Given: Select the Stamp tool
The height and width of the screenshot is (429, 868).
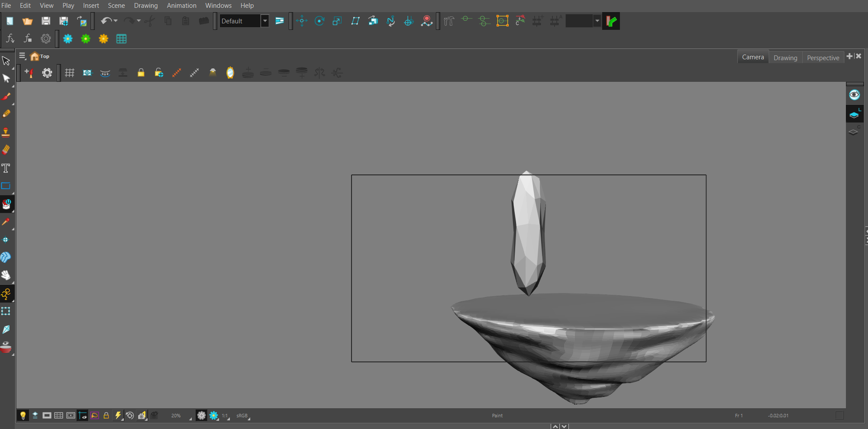Looking at the screenshot, I should [x=6, y=132].
